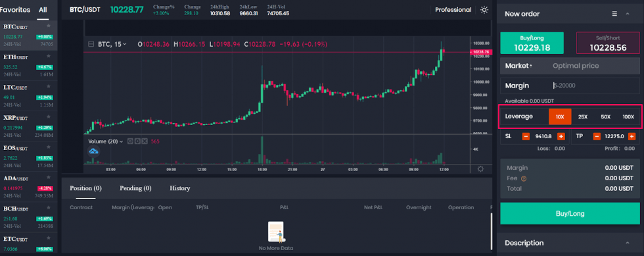Open Volume indicator settings gear
The height and width of the screenshot is (256, 644).
pos(137,141)
